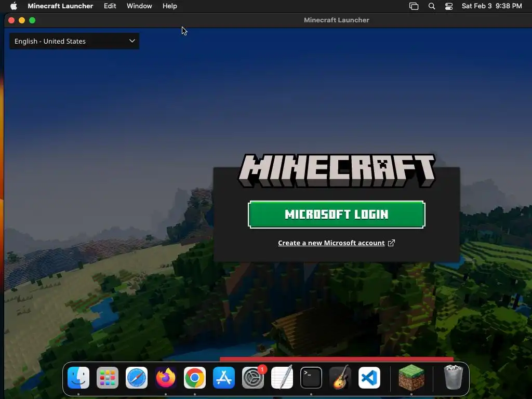
Task: Click the Minecraft grass block dock icon
Action: 411,378
